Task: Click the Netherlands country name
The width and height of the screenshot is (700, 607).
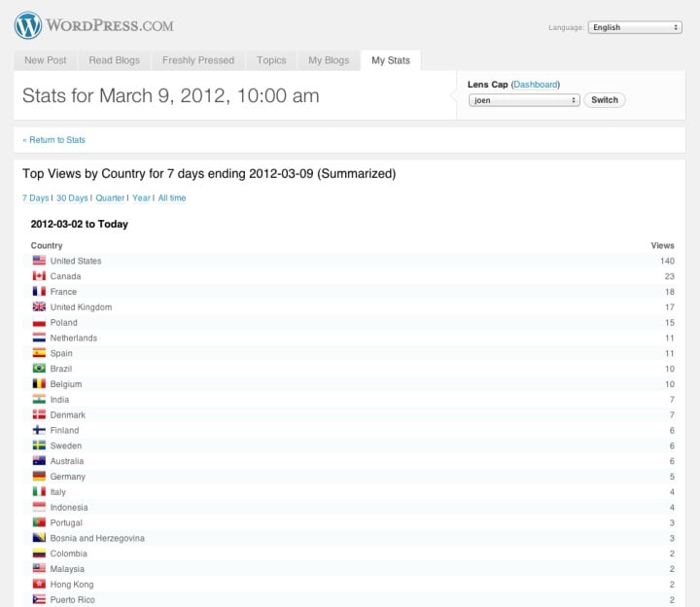Action: [74, 339]
